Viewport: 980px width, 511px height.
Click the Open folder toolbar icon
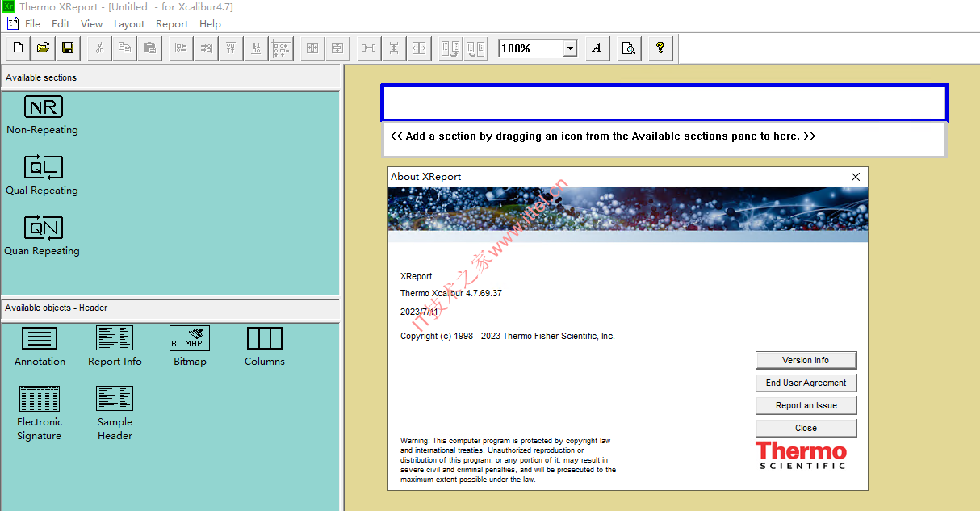click(43, 48)
